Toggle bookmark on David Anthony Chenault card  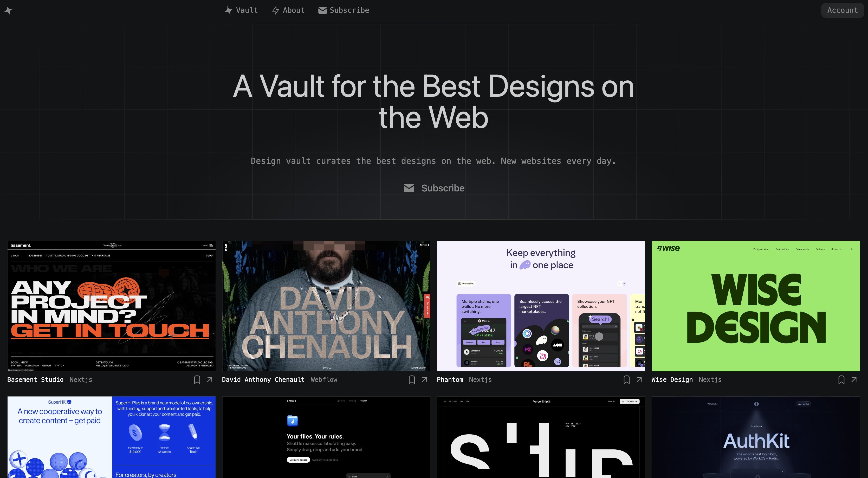pyautogui.click(x=412, y=379)
